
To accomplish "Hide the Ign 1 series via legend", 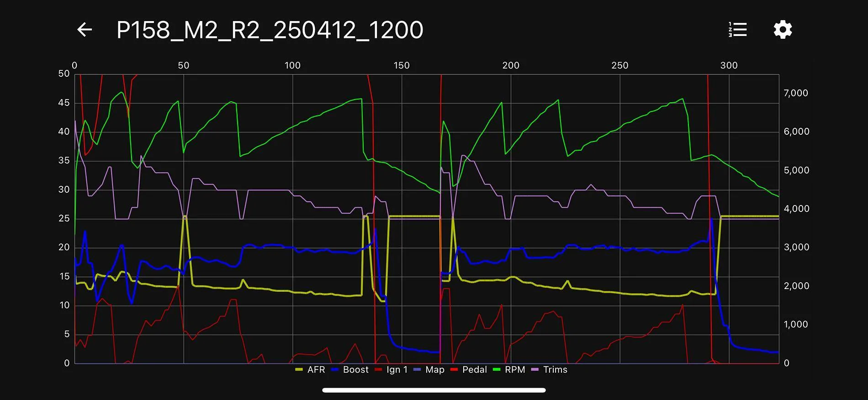I will tap(391, 369).
